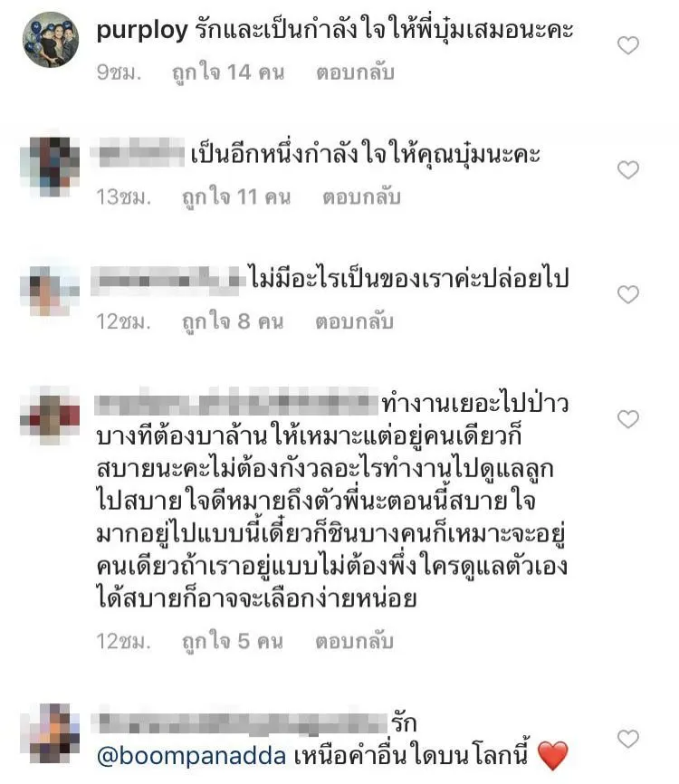This screenshot has width=679, height=784.
Task: Reply to the comment with 5 likes
Action: (x=355, y=642)
